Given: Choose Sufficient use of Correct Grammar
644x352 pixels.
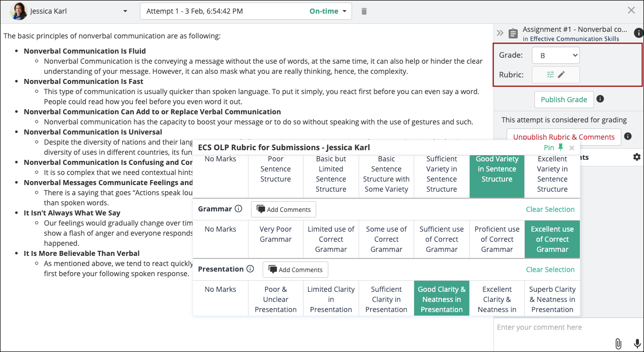Looking at the screenshot, I should click(x=441, y=239).
